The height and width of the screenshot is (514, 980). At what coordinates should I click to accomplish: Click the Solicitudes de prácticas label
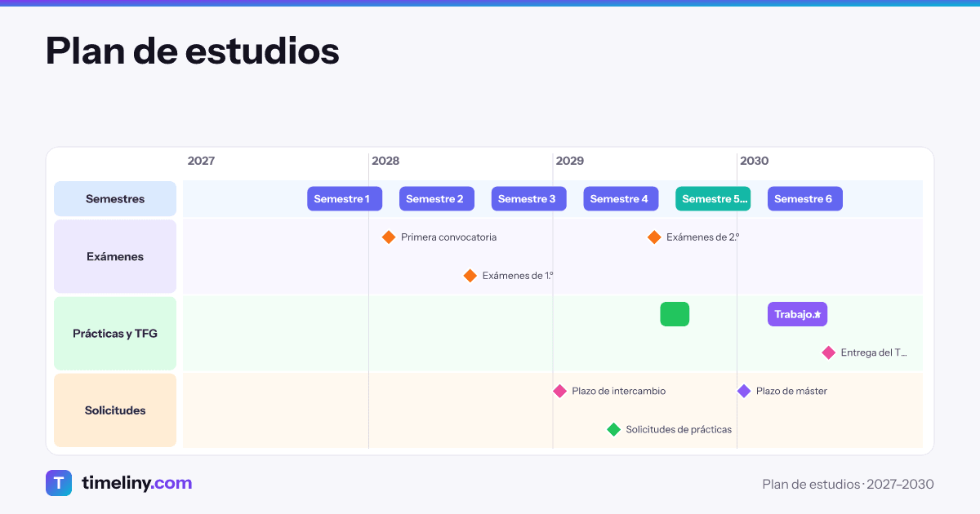coord(679,429)
